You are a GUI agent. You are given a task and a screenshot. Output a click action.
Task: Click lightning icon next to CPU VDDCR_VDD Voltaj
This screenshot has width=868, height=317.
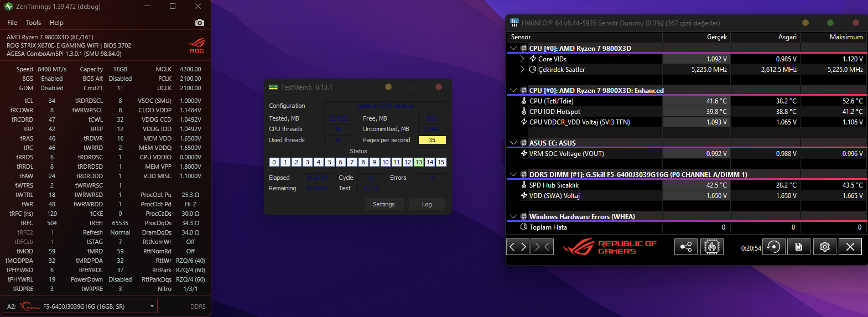(524, 122)
